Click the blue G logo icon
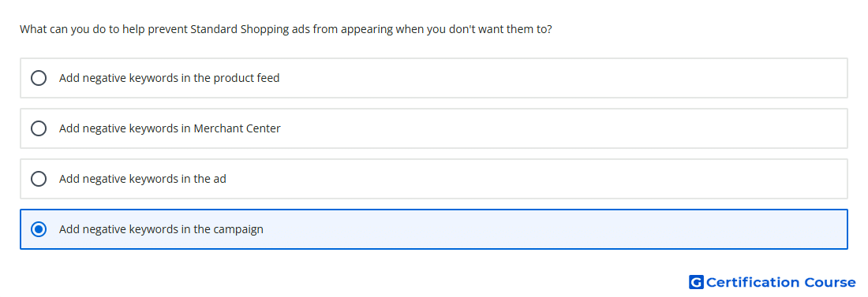868x297 pixels. coord(696,282)
